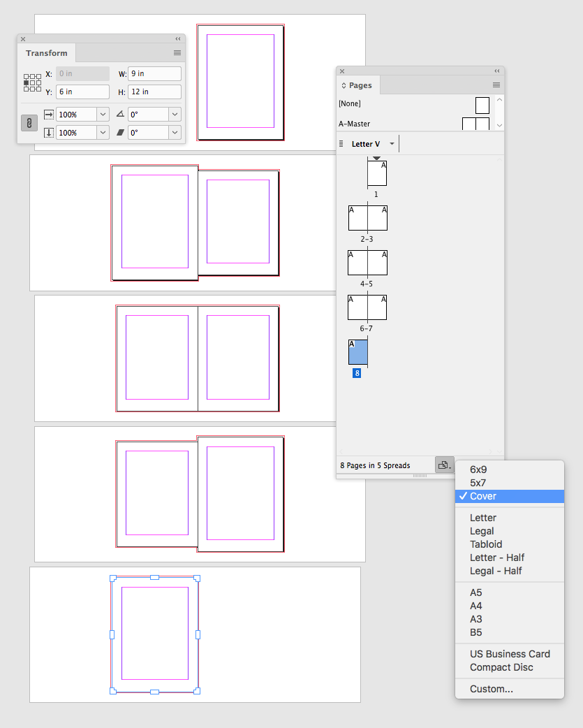Select the page 8 thumbnail
Viewport: 583px width, 728px height.
(x=357, y=352)
